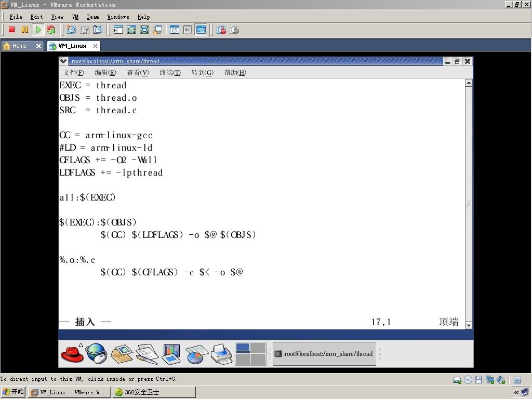This screenshot has width=532, height=399.
Task: Click the terminal vertical scrollbar track
Action: point(469,204)
